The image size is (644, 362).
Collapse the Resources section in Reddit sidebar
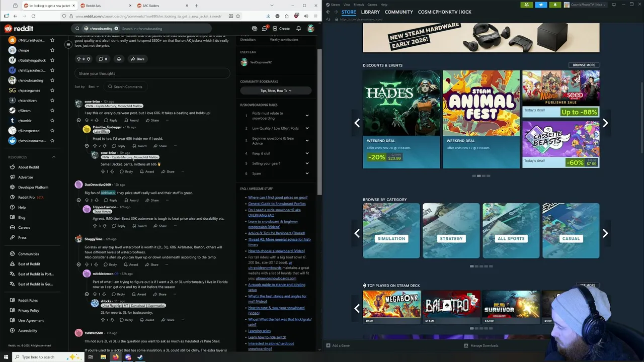[54, 157]
